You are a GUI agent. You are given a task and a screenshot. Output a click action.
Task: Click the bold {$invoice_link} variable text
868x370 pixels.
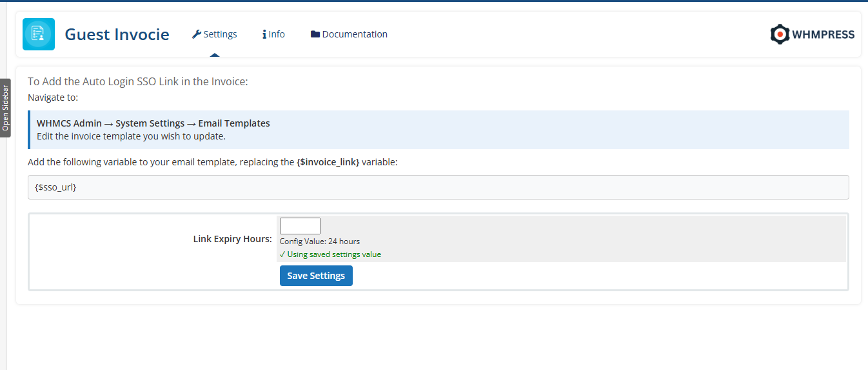[x=328, y=162]
